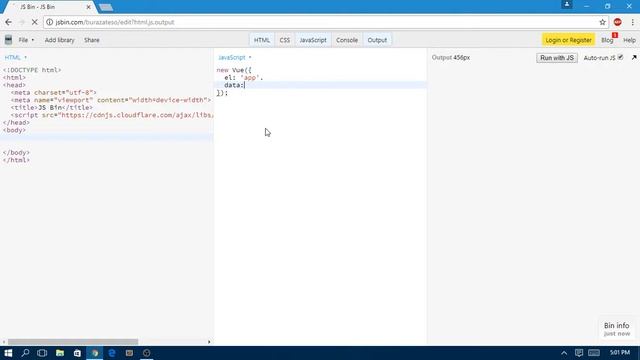This screenshot has height=360, width=640.
Task: Toggle the HTML panel tab
Action: tap(262, 40)
